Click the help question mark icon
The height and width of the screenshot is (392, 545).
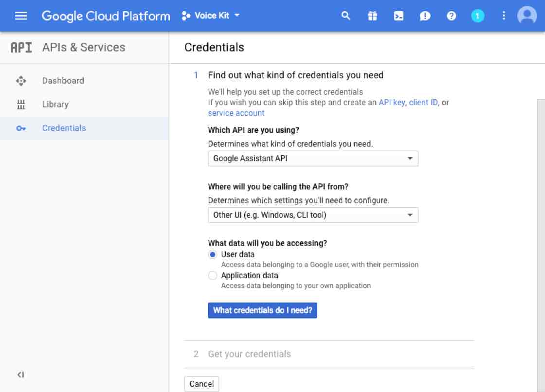451,16
